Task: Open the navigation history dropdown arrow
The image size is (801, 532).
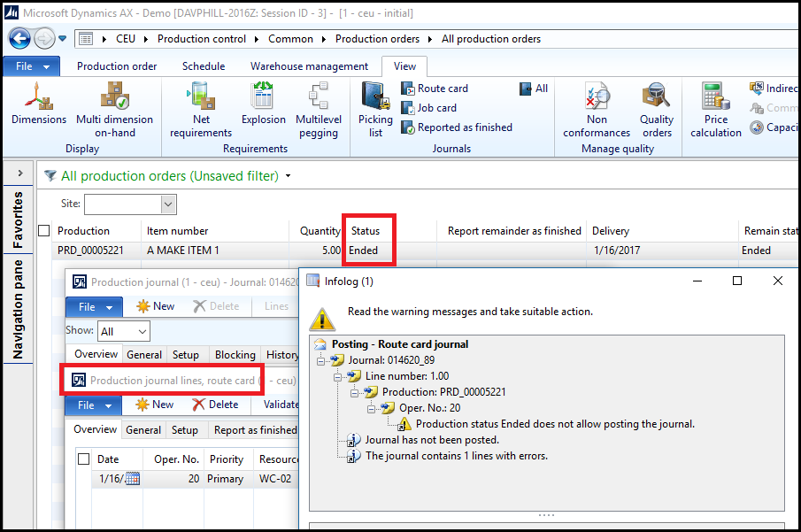Action: point(62,38)
